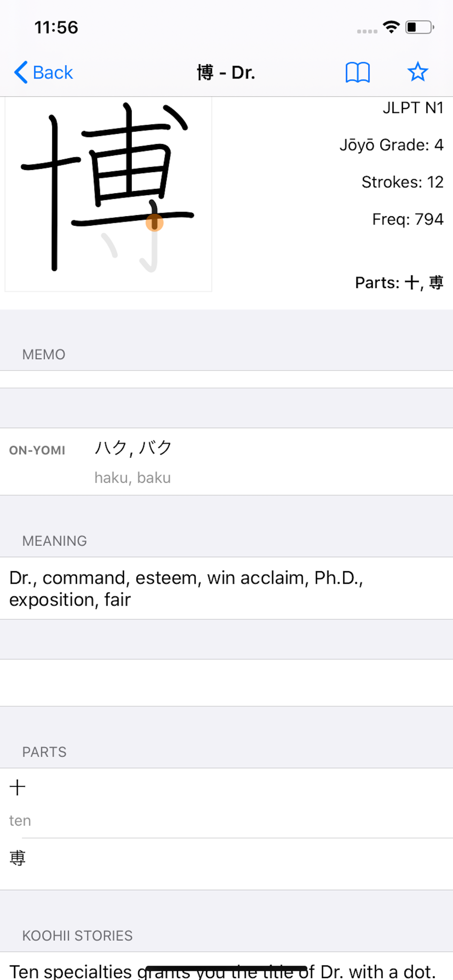Open the book dictionary icon

pyautogui.click(x=357, y=73)
